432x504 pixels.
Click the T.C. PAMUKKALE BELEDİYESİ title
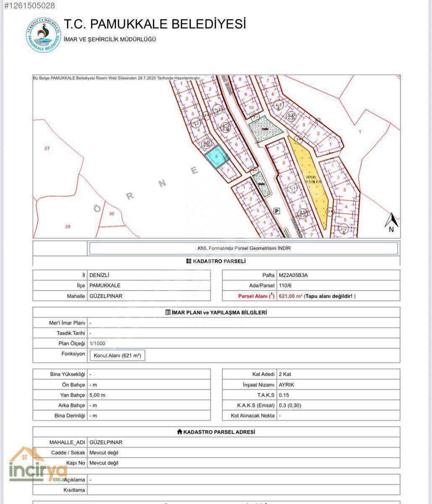tap(154, 24)
